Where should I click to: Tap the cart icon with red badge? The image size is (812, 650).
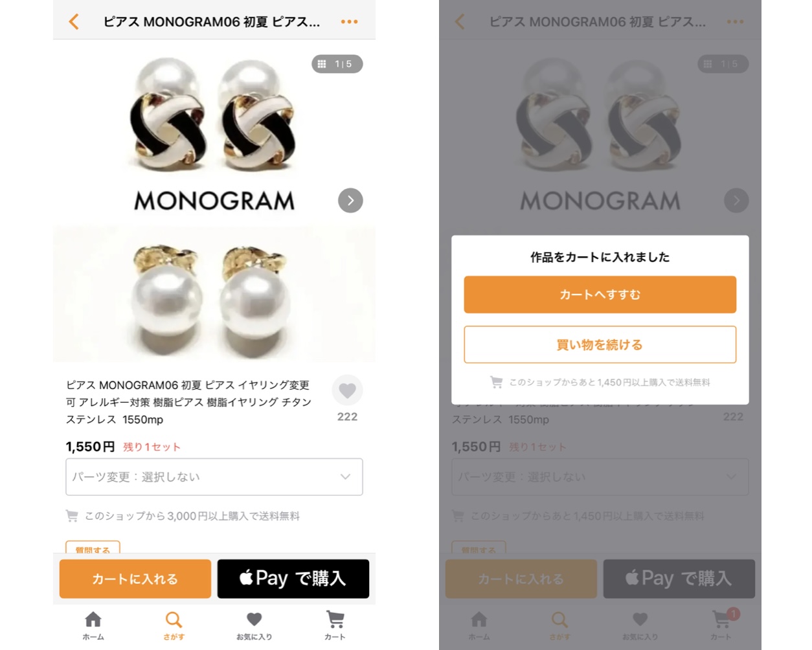click(x=723, y=622)
